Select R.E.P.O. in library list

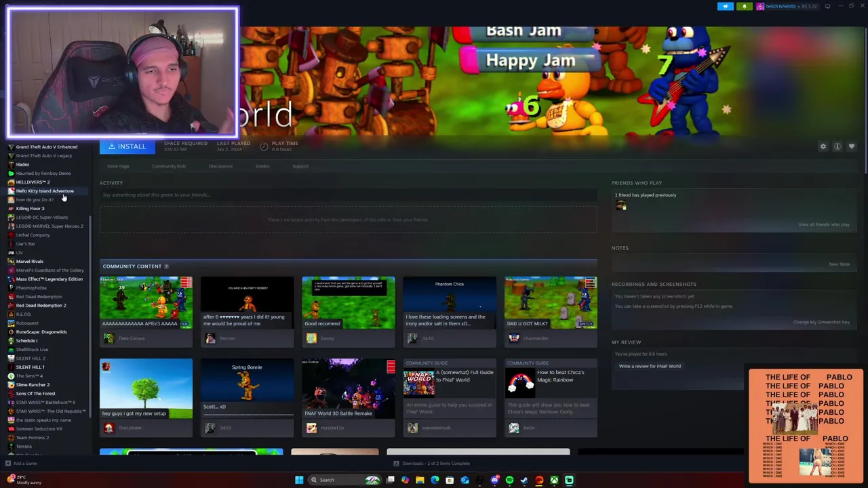pyautogui.click(x=24, y=314)
